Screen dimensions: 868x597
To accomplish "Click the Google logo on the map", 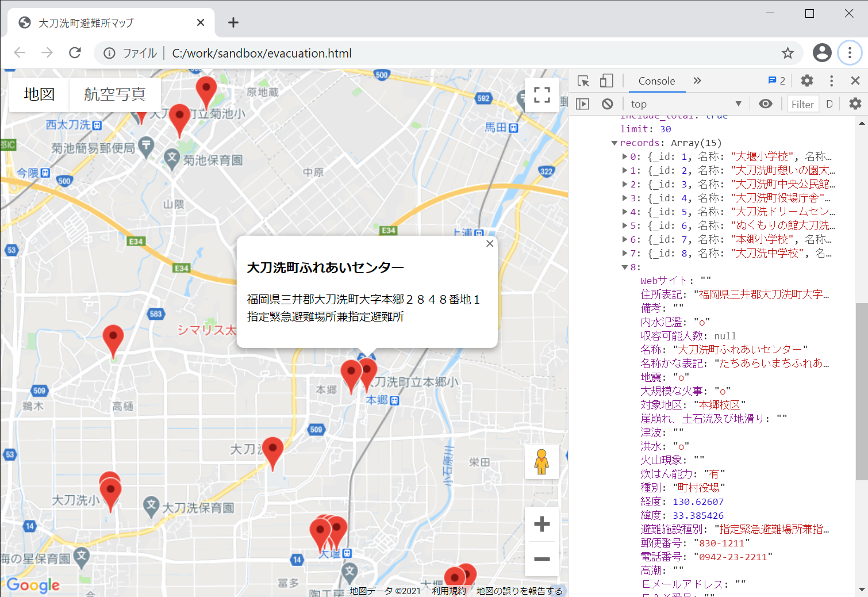I will pos(33,585).
